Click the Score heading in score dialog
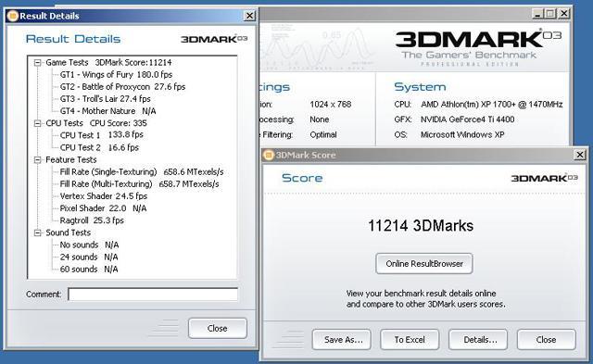The height and width of the screenshot is (364, 593). tap(302, 178)
